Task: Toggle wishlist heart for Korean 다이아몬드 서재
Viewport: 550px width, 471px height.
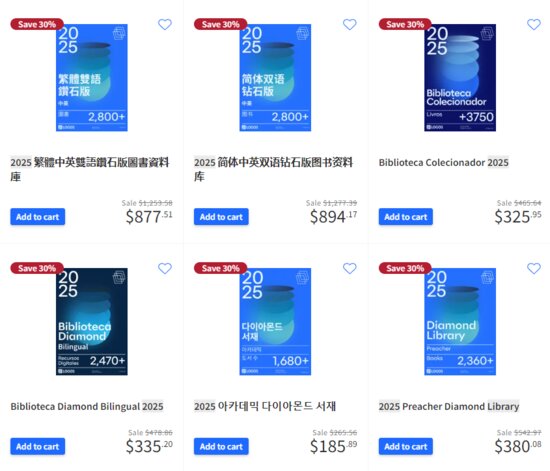Action: tap(349, 268)
